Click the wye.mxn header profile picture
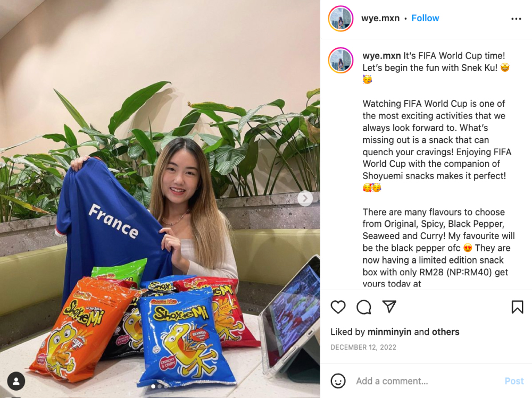532x398 pixels. (340, 18)
